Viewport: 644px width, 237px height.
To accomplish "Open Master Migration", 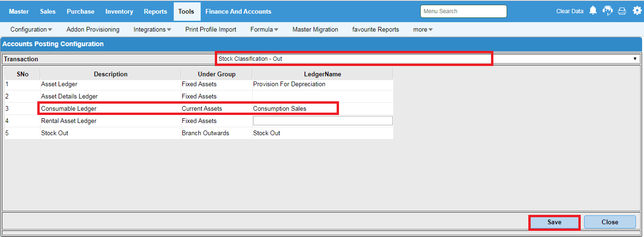I will [x=315, y=29].
